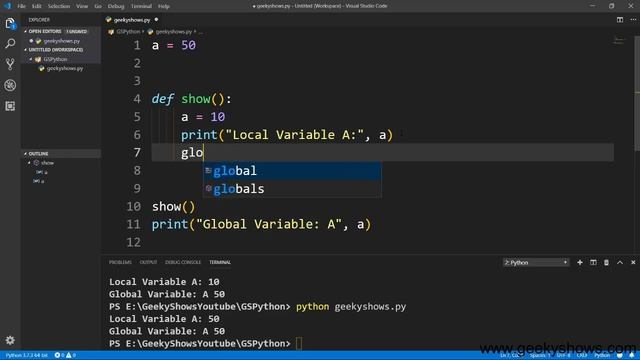Choose 'global' autocomplete suggestion
This screenshot has height=360, width=640.
pyautogui.click(x=293, y=171)
